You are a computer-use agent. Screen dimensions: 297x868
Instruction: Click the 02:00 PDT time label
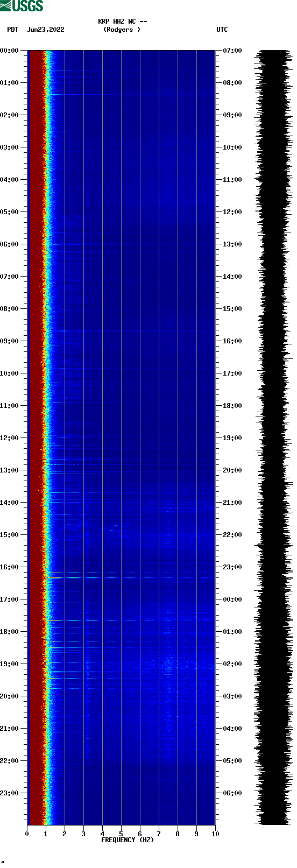point(10,115)
